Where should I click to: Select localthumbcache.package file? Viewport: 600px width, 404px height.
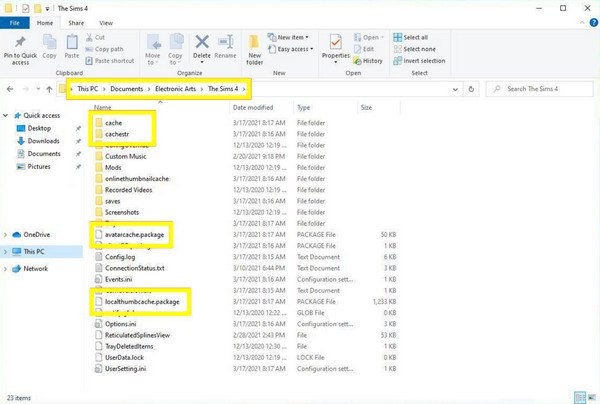[x=142, y=301]
